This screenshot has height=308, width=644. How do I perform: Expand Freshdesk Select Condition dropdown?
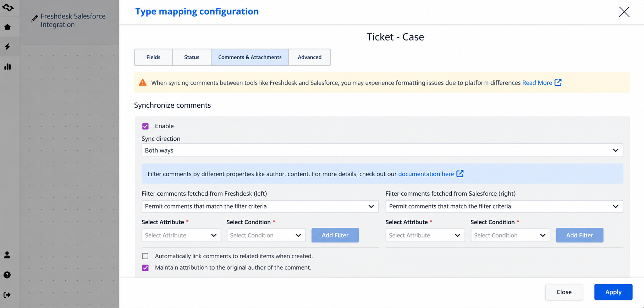(266, 235)
